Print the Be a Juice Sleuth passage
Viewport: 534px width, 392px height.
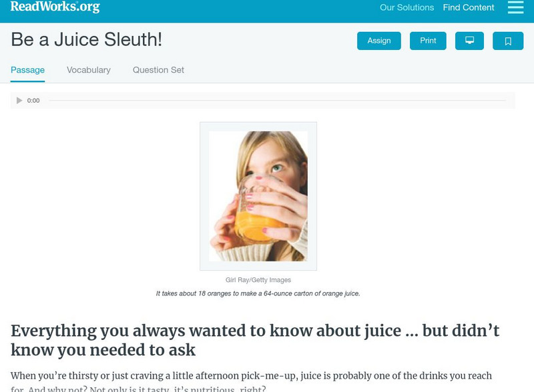428,41
